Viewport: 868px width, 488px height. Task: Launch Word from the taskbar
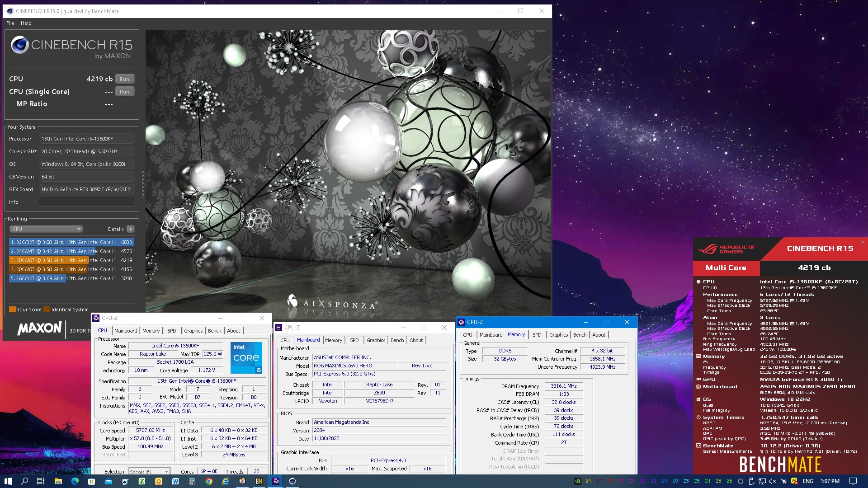pos(175,481)
